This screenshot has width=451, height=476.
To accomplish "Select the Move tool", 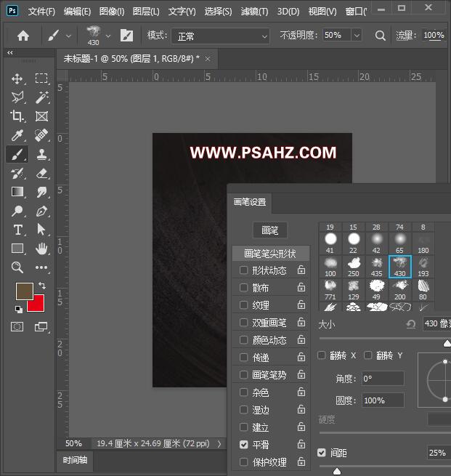I will 17,78.
